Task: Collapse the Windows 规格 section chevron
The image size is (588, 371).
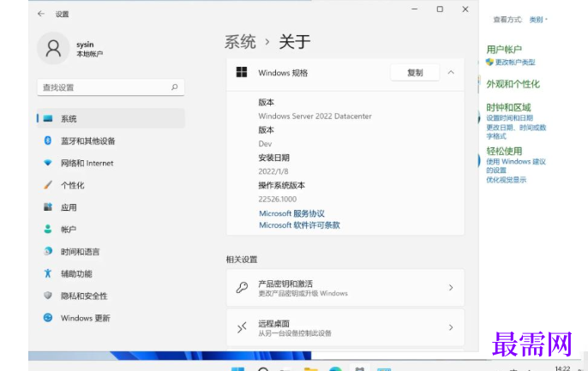Action: (451, 72)
